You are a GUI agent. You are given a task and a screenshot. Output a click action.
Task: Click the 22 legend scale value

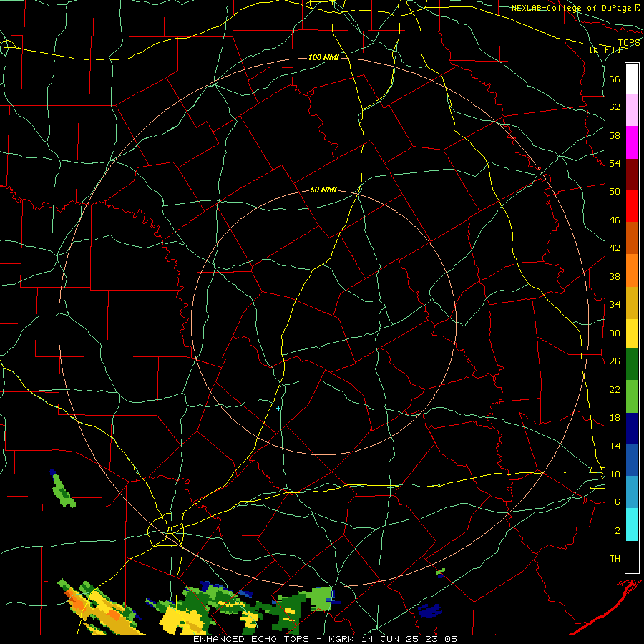pyautogui.click(x=615, y=389)
